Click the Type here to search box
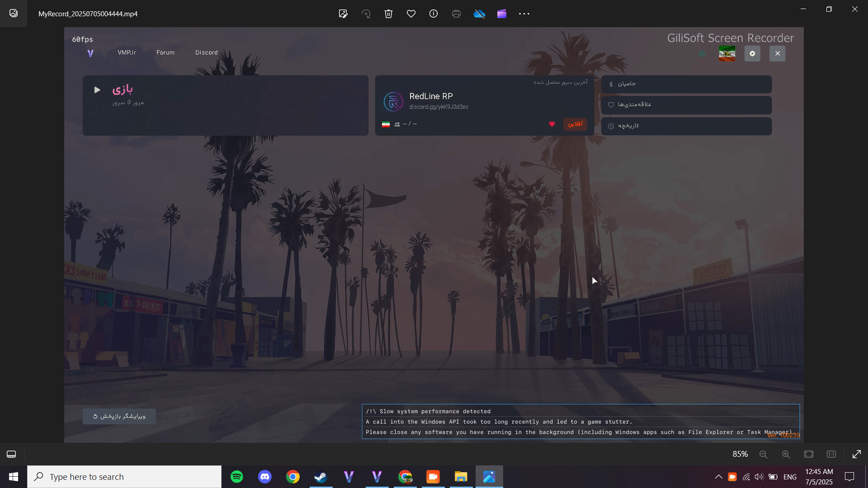868x488 pixels. coord(124,477)
